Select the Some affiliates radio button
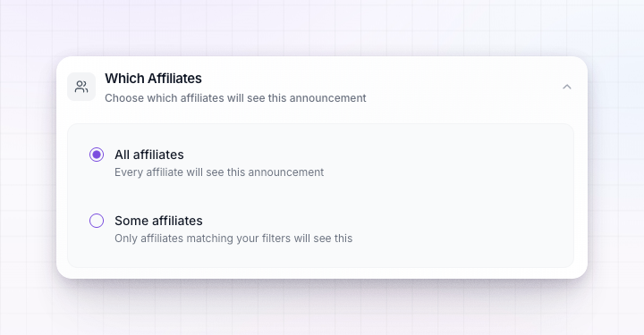Viewport: 644px width, 335px height. click(97, 221)
